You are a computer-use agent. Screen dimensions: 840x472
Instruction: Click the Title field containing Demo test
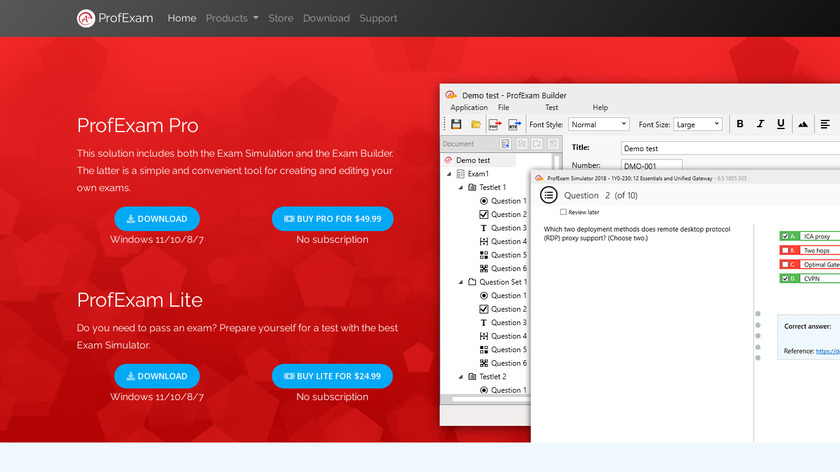[730, 148]
